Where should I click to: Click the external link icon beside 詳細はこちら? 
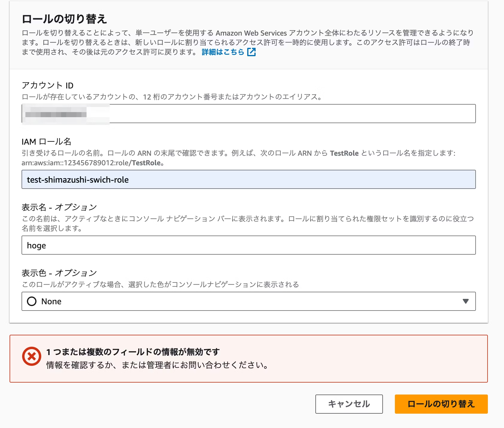pyautogui.click(x=251, y=52)
